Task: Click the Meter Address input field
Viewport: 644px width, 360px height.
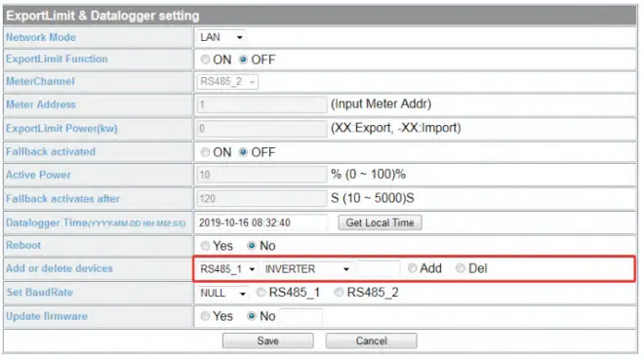Action: point(262,104)
